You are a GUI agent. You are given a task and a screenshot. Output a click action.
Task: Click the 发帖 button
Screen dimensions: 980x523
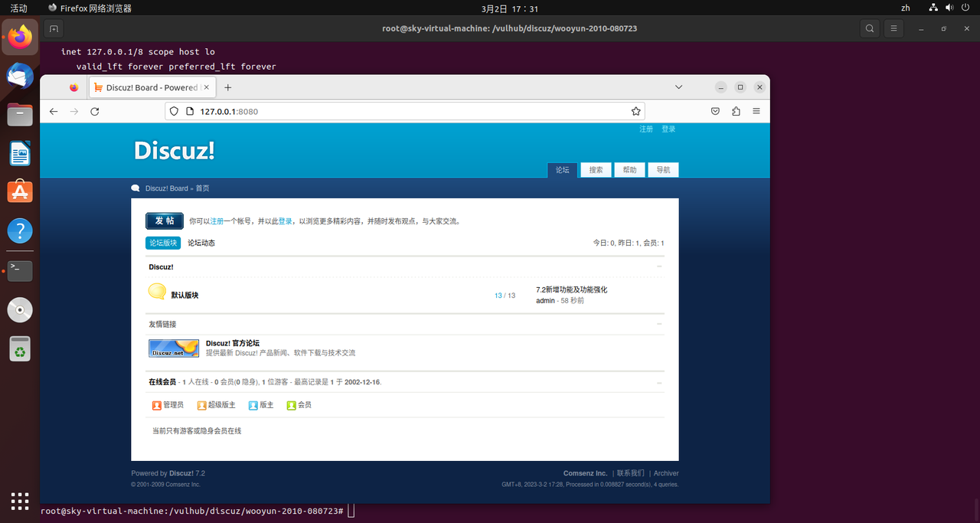[165, 221]
